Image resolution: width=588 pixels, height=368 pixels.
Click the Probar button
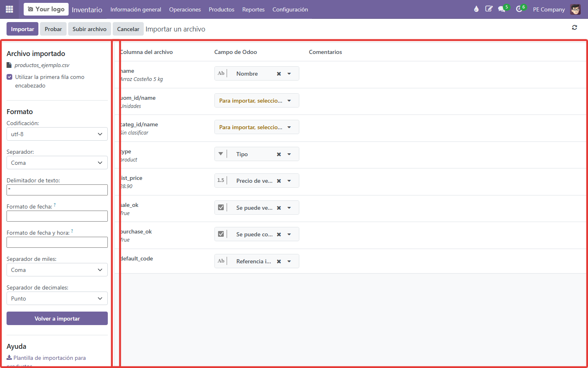tap(53, 29)
